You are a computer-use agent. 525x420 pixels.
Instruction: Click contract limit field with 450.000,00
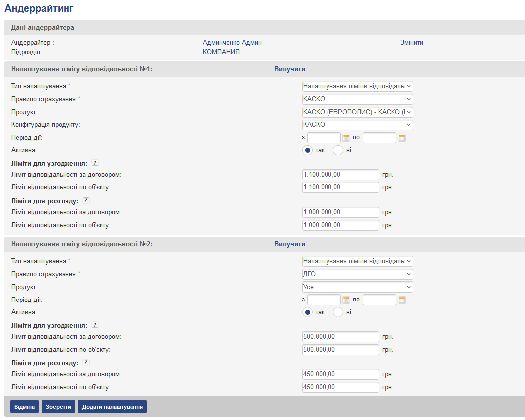[340, 374]
